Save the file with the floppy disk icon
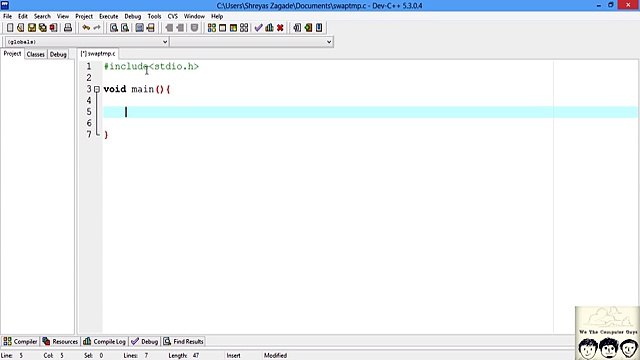 click(31, 28)
